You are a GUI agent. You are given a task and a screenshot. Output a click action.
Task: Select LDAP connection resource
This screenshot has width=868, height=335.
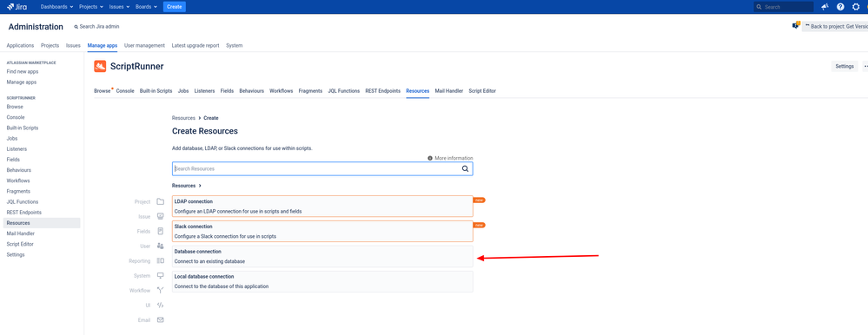point(322,207)
